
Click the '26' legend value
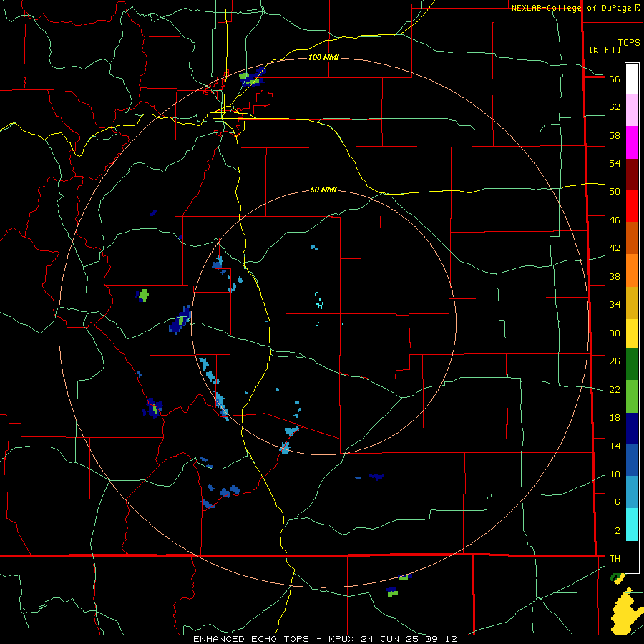pyautogui.click(x=615, y=361)
